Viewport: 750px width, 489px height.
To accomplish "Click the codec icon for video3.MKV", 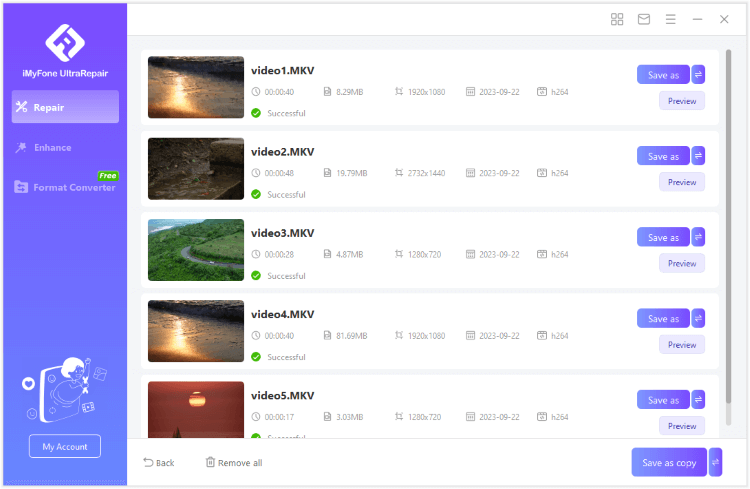I will point(541,254).
